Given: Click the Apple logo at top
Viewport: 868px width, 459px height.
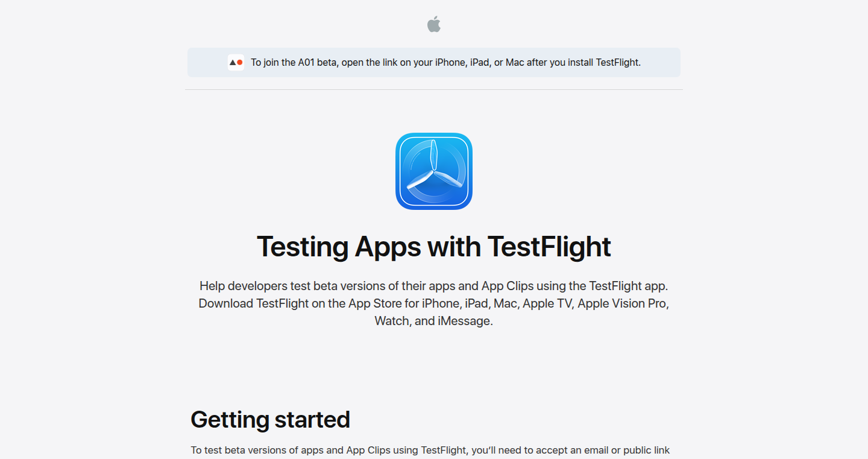Looking at the screenshot, I should pos(434,24).
